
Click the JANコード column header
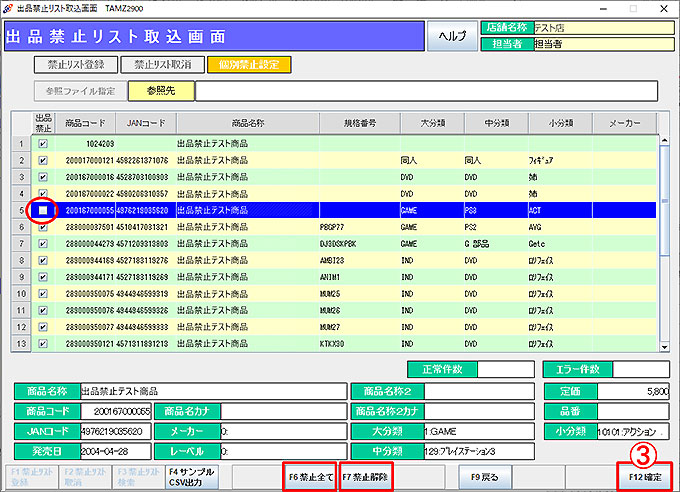coord(145,123)
